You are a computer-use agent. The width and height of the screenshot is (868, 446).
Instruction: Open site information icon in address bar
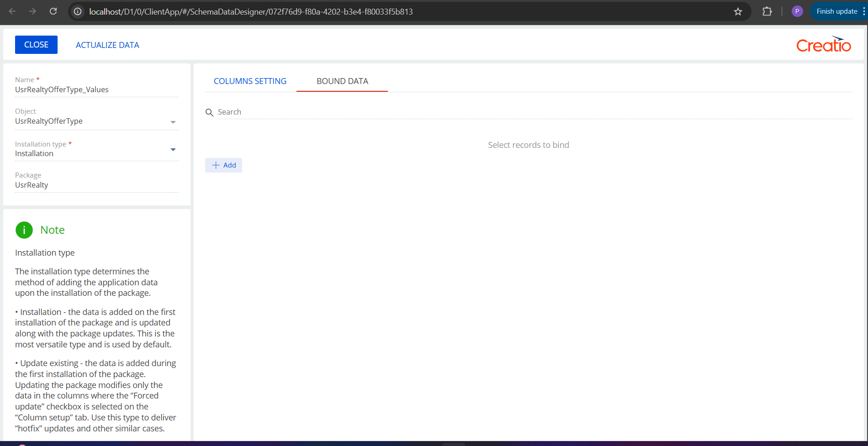78,11
